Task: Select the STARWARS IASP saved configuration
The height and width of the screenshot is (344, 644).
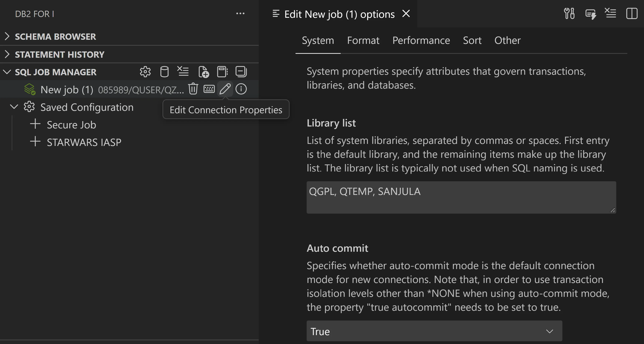Action: click(x=84, y=142)
